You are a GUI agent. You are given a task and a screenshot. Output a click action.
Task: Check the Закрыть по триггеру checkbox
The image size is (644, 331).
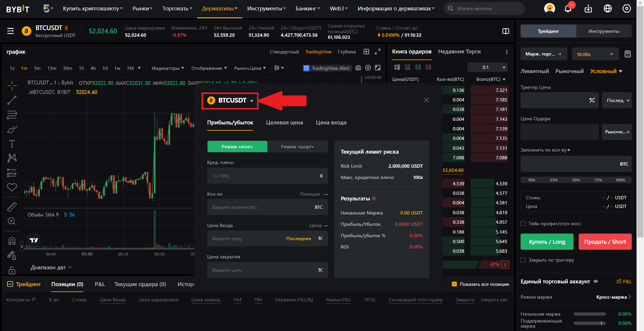523,260
